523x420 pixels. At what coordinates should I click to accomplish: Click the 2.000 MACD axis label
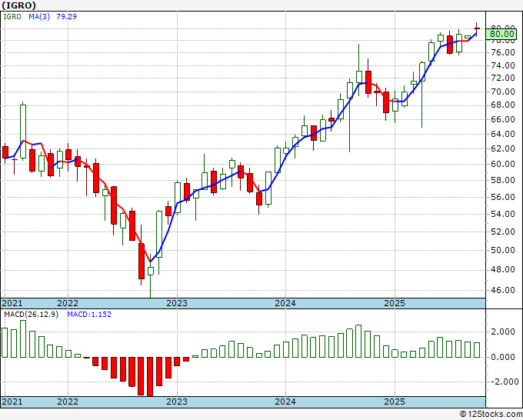(503, 332)
